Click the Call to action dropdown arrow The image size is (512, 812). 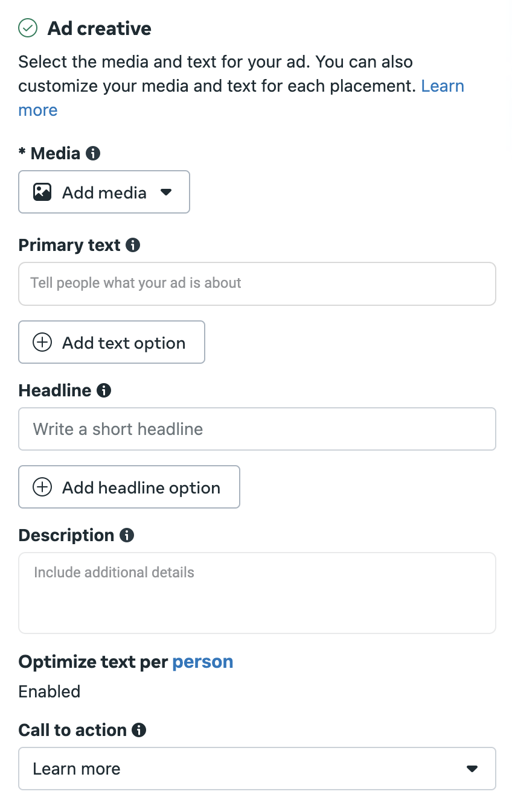point(473,769)
